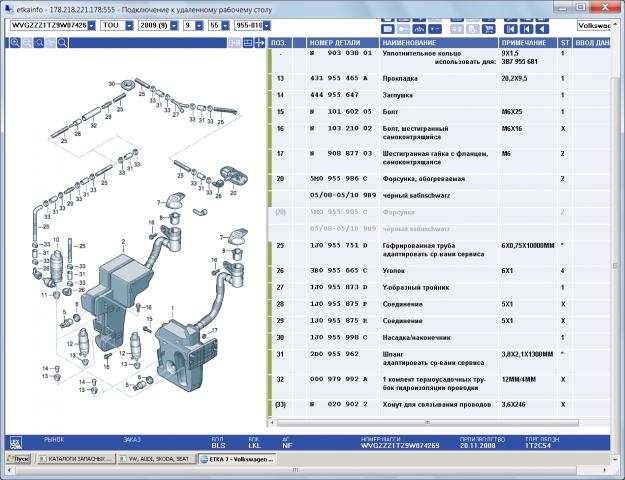The image size is (625, 480).
Task: Click the ПРИМЕЧАНИЕ column header
Action: [x=528, y=43]
